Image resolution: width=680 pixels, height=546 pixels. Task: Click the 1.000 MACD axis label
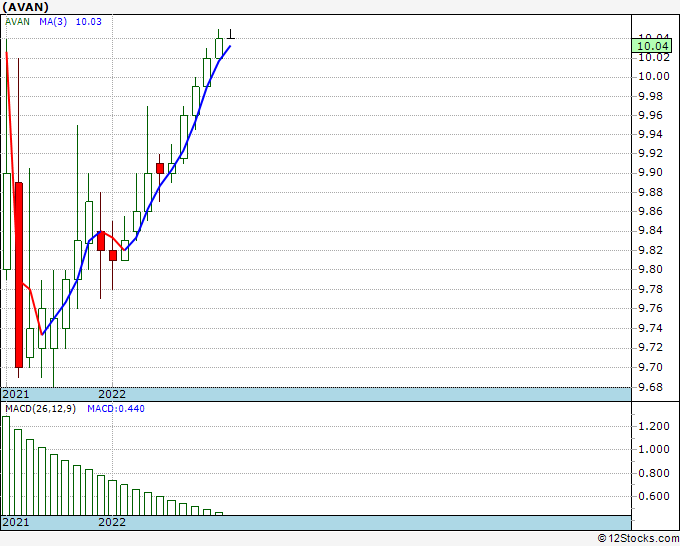point(654,449)
